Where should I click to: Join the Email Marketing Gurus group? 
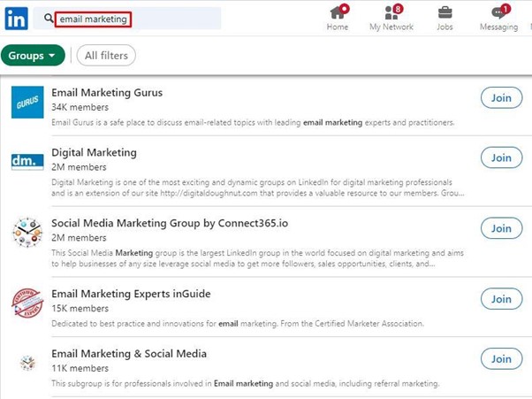coord(501,98)
